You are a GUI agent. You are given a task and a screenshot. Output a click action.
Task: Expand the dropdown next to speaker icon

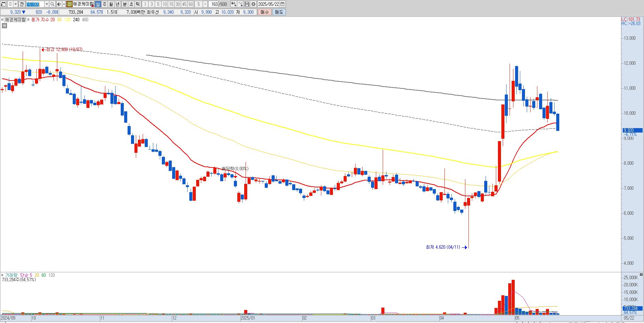pos(64,4)
